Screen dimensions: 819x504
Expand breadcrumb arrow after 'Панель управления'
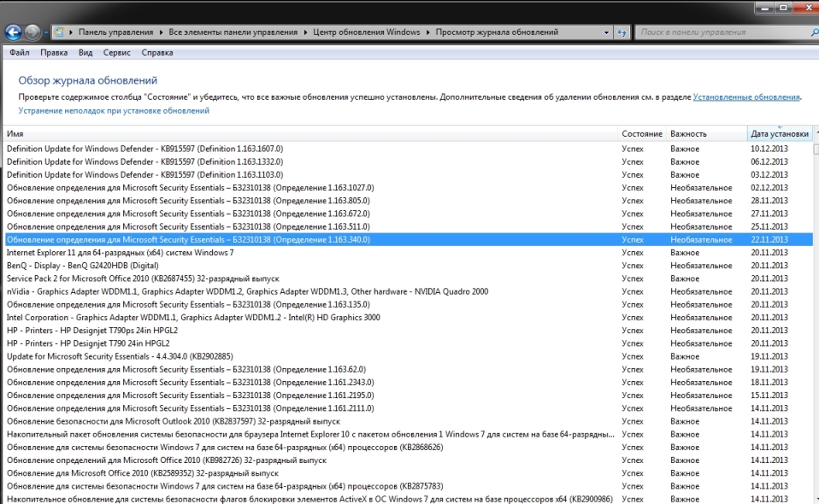(x=160, y=32)
